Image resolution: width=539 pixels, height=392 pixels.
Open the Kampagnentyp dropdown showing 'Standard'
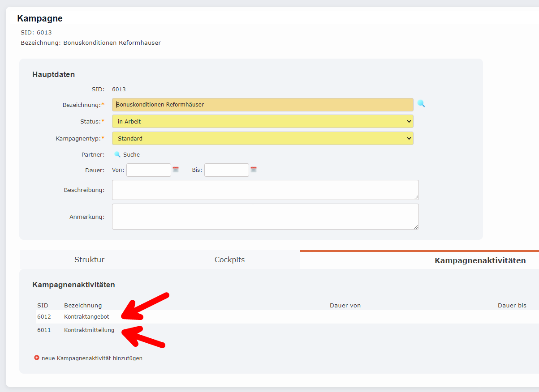point(262,138)
